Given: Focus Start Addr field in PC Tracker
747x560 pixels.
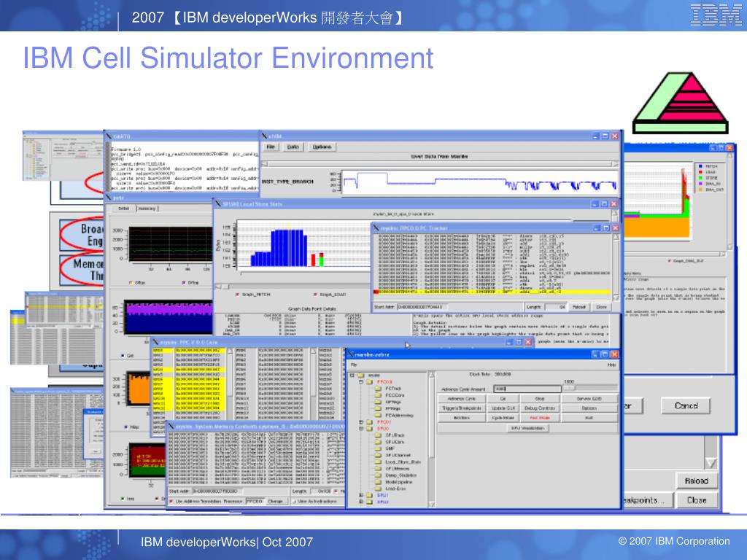Looking at the screenshot, I should (x=422, y=307).
